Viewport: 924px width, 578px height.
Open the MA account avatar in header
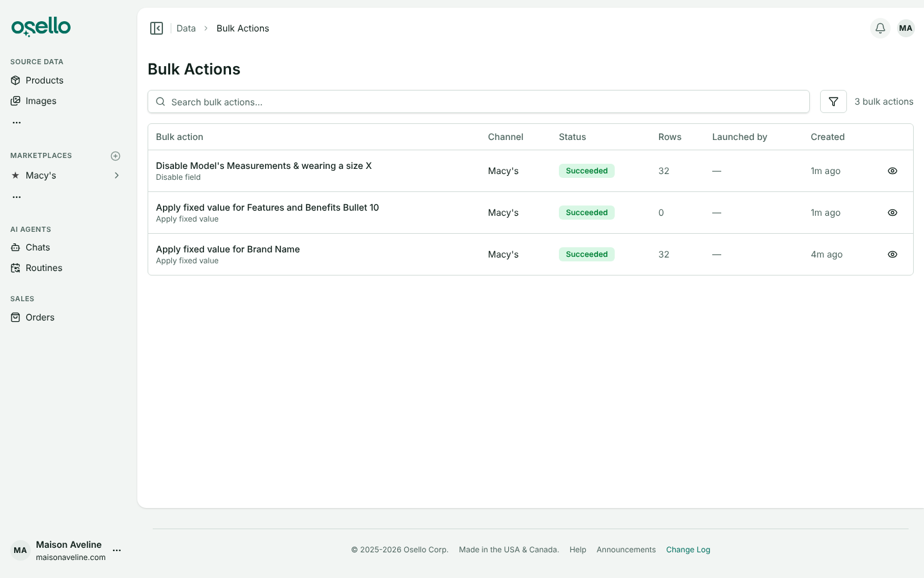pyautogui.click(x=906, y=28)
